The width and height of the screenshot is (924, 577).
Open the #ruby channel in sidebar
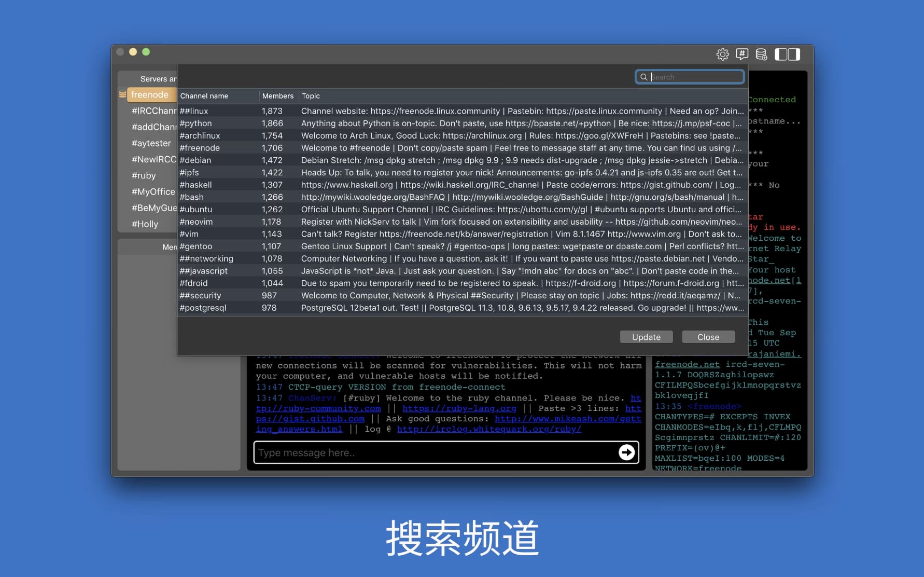point(144,175)
